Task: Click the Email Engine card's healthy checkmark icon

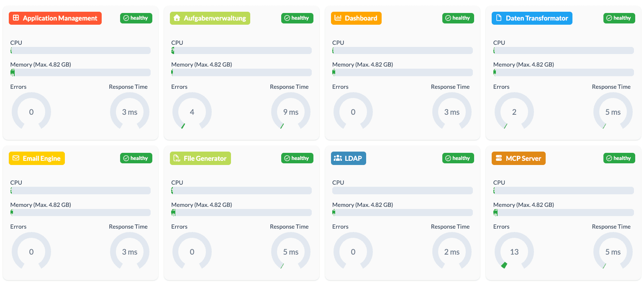Action: pos(126,158)
